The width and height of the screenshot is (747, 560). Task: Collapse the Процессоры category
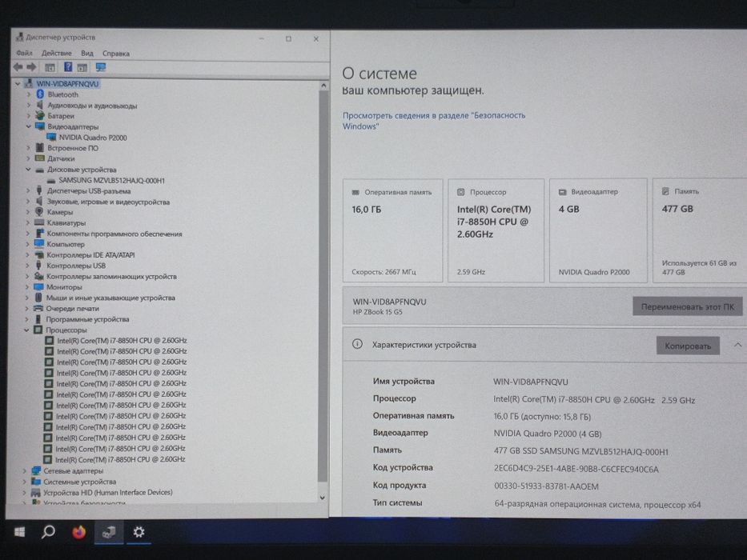coord(26,330)
